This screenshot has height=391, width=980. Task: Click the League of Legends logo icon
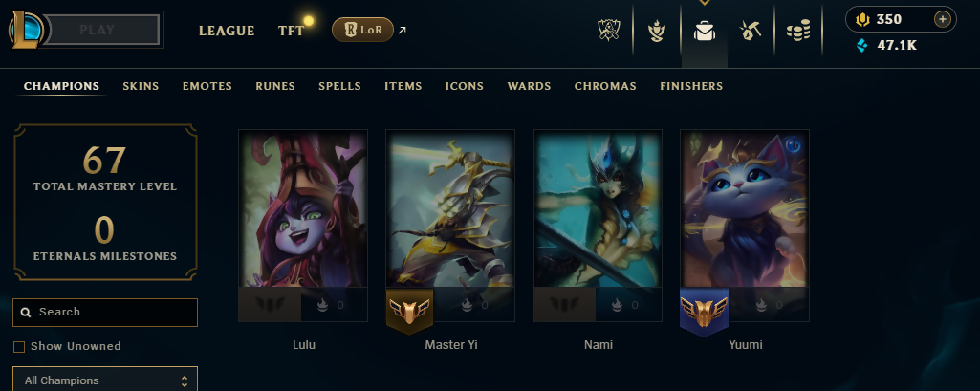pyautogui.click(x=26, y=30)
